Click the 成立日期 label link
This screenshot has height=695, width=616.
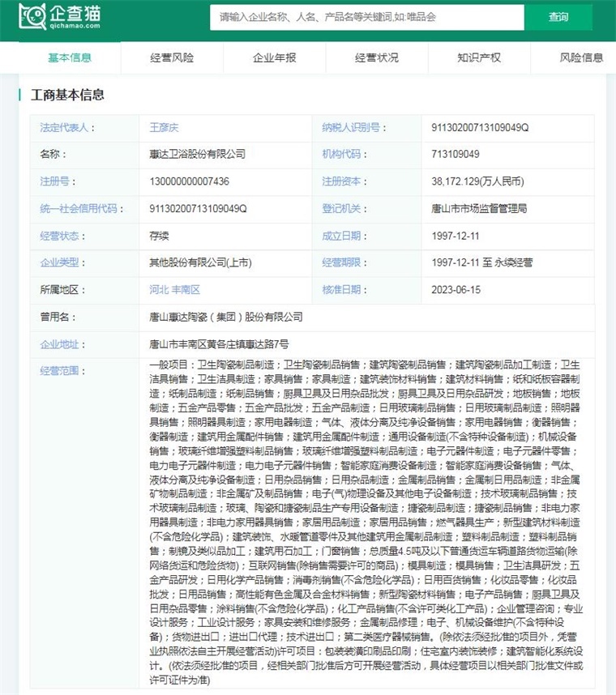point(341,236)
